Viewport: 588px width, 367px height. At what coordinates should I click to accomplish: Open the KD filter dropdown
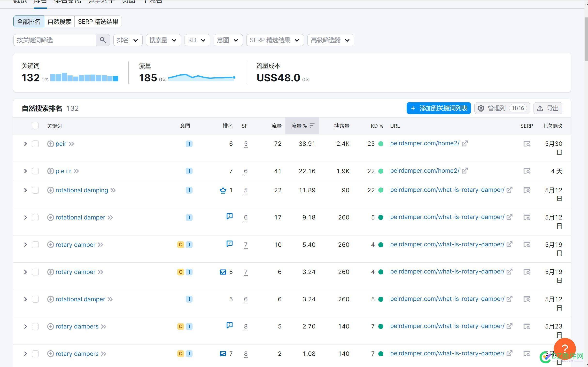197,40
